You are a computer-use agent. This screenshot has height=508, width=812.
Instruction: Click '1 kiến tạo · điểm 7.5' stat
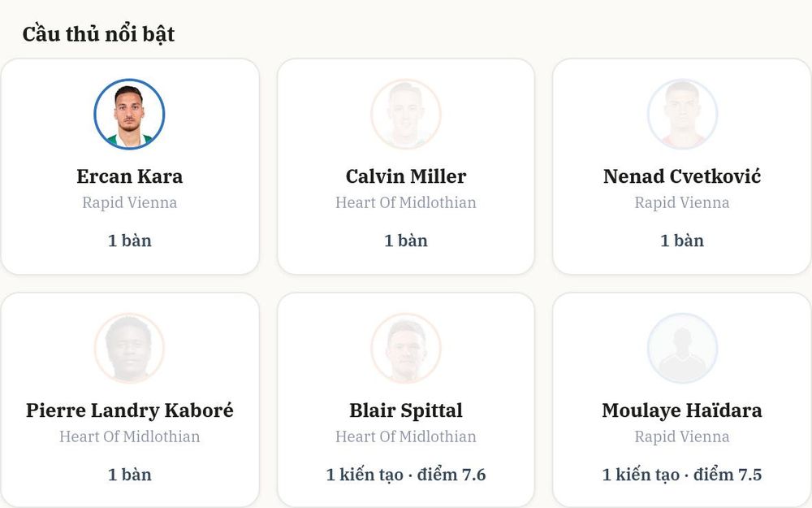tap(682, 475)
